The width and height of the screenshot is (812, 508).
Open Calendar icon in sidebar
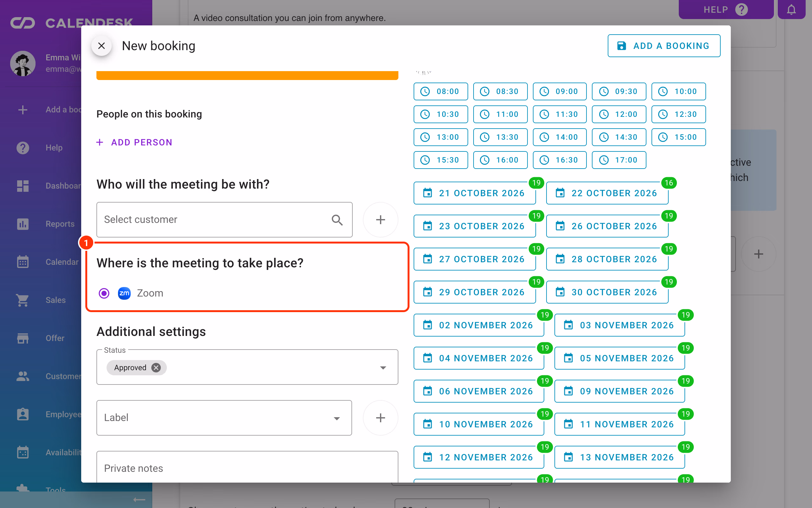[x=23, y=262]
